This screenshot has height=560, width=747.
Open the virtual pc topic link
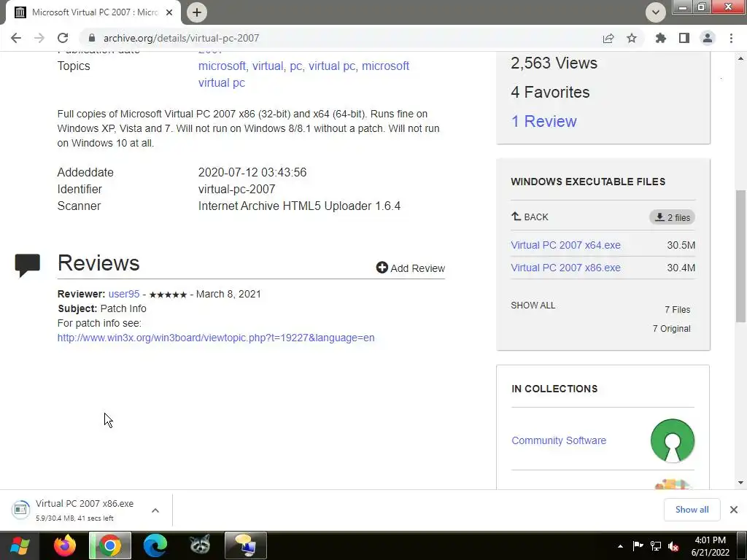(x=332, y=66)
